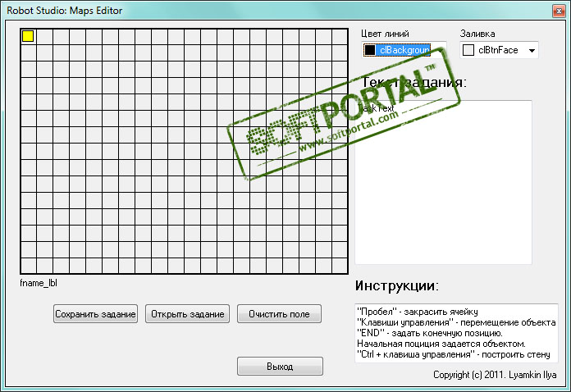Close the Maps Editor window

click(559, 11)
